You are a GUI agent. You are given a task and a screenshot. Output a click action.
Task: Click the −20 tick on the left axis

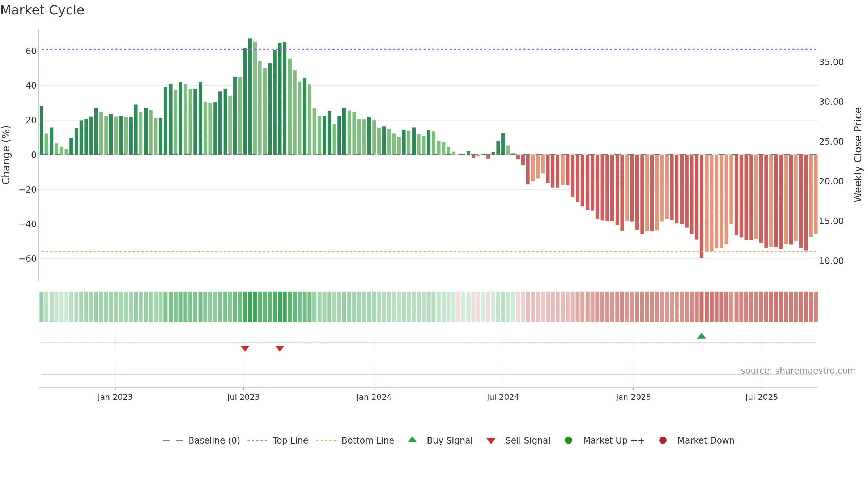coord(28,190)
